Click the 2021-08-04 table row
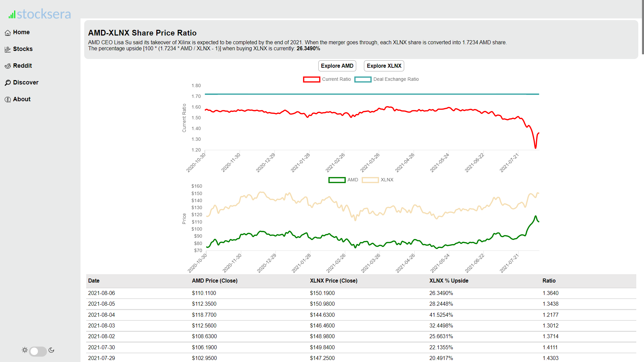Viewport: 644px width, 362px height. coord(361,315)
